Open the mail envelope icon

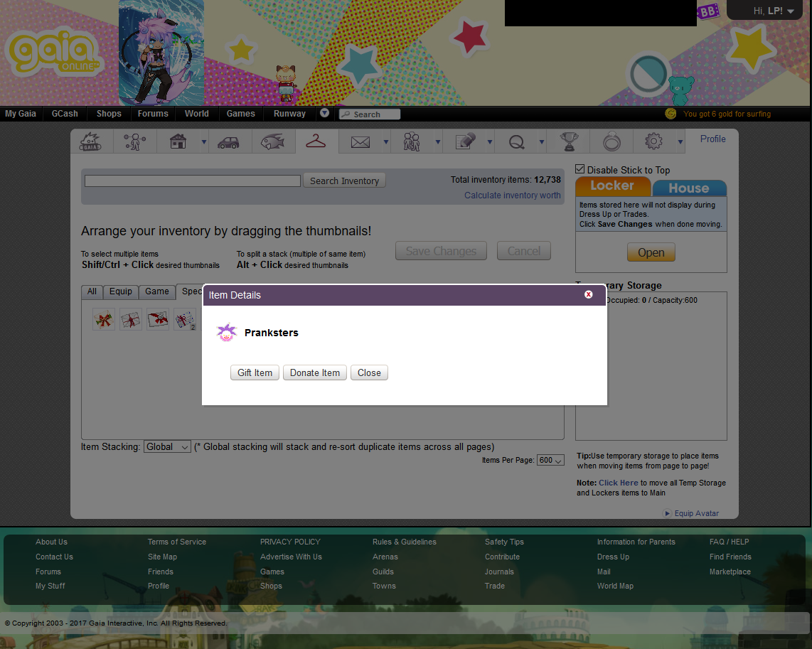coord(360,142)
